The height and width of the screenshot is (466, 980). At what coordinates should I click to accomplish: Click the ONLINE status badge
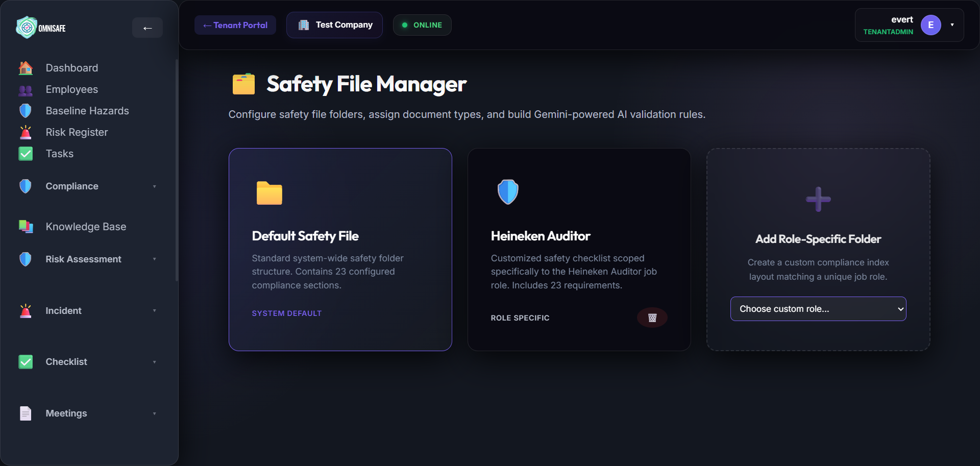click(422, 25)
